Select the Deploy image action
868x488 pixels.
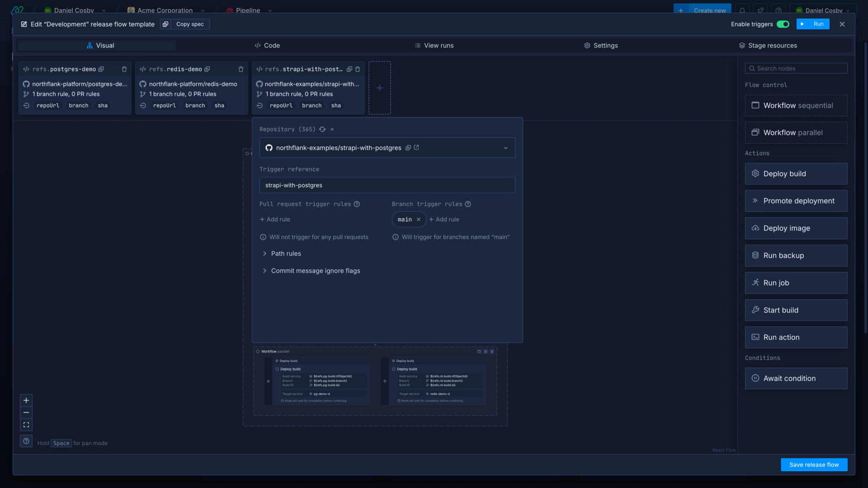(796, 229)
